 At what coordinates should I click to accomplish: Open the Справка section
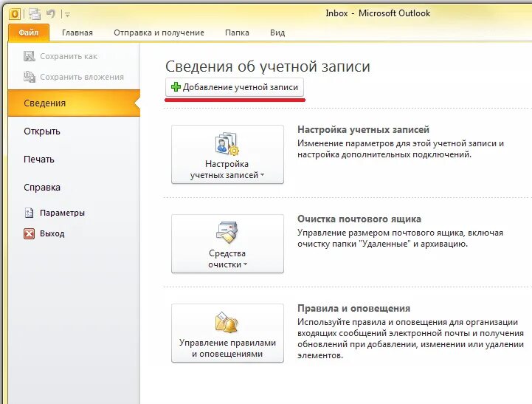pos(42,188)
